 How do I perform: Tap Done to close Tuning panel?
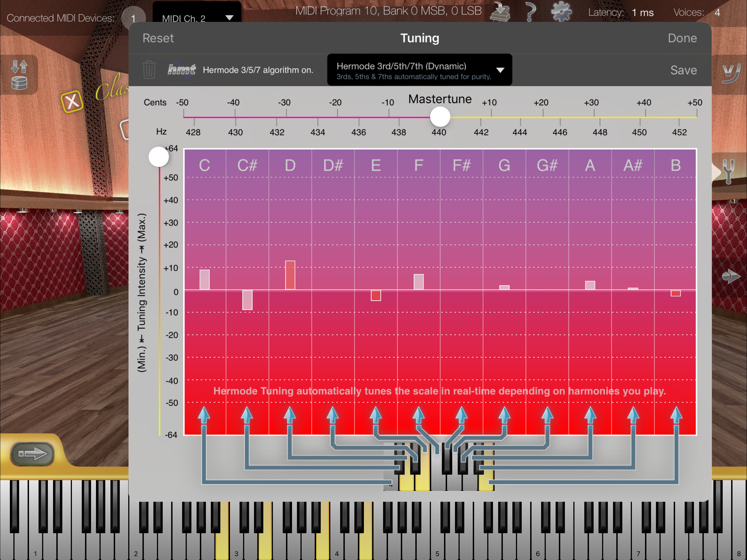[x=682, y=38]
